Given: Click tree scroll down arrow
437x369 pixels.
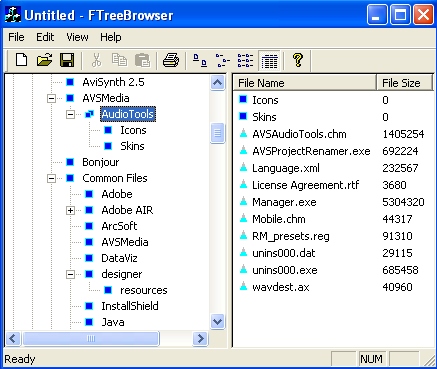Looking at the screenshot, I should (x=218, y=321).
